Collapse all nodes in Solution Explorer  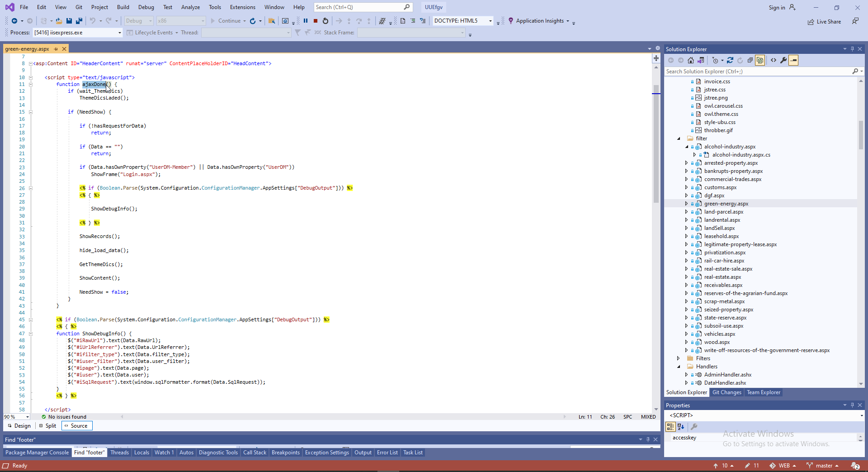click(750, 60)
